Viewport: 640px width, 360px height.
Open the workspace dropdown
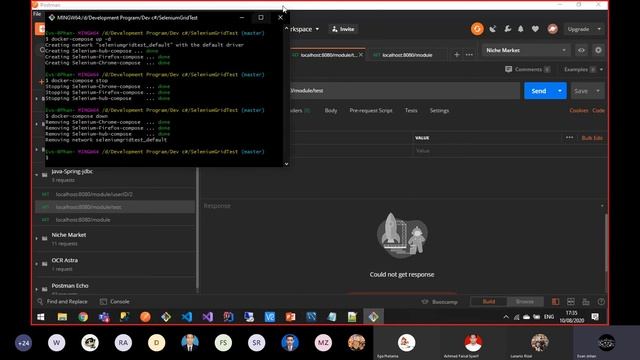(x=304, y=29)
